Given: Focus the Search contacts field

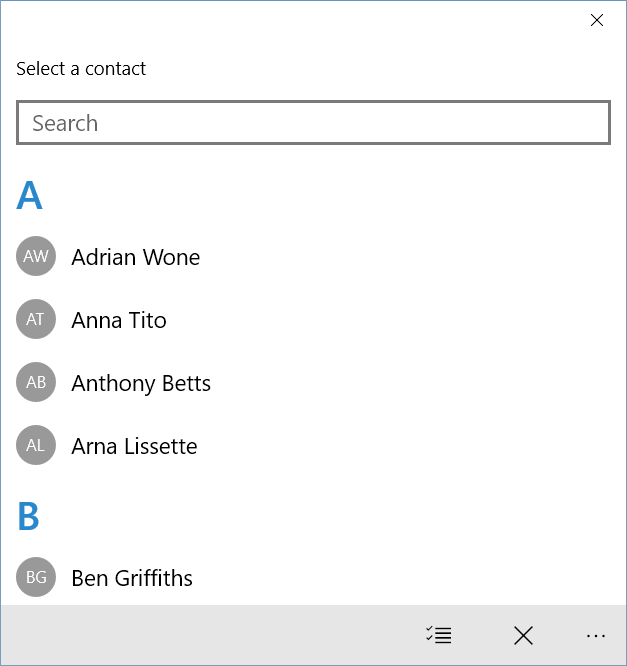Looking at the screenshot, I should coord(313,123).
